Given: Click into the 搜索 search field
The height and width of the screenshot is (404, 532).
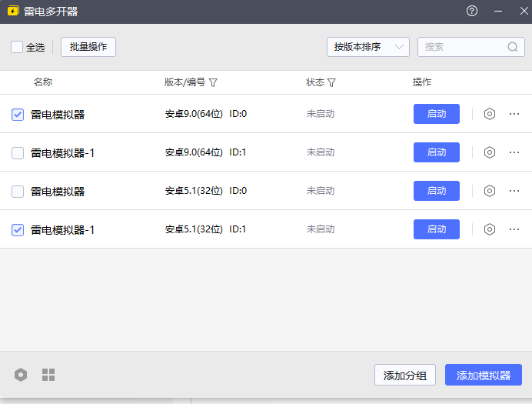Looking at the screenshot, I should tap(461, 47).
